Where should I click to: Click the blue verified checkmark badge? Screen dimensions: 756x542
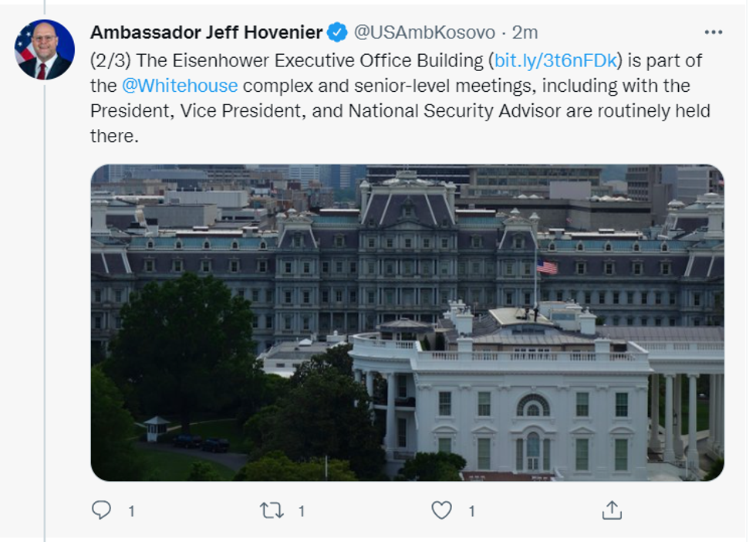337,32
